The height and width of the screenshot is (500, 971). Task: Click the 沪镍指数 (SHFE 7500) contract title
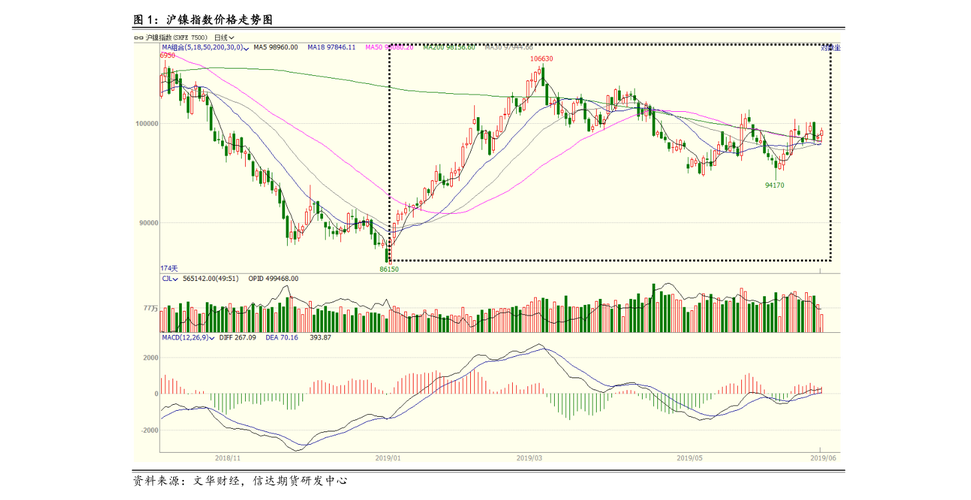pos(176,37)
